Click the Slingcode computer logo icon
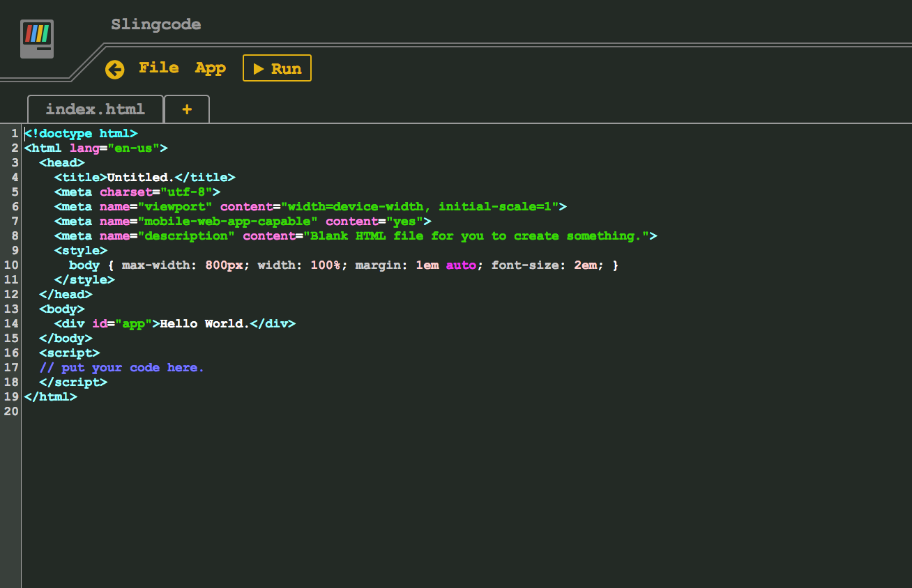 [x=37, y=39]
